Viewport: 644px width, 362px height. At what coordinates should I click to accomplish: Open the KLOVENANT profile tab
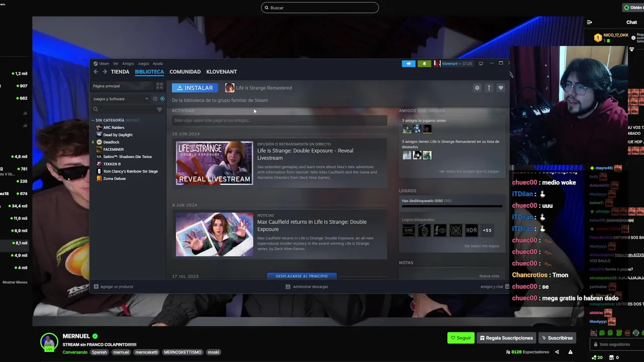(x=221, y=72)
